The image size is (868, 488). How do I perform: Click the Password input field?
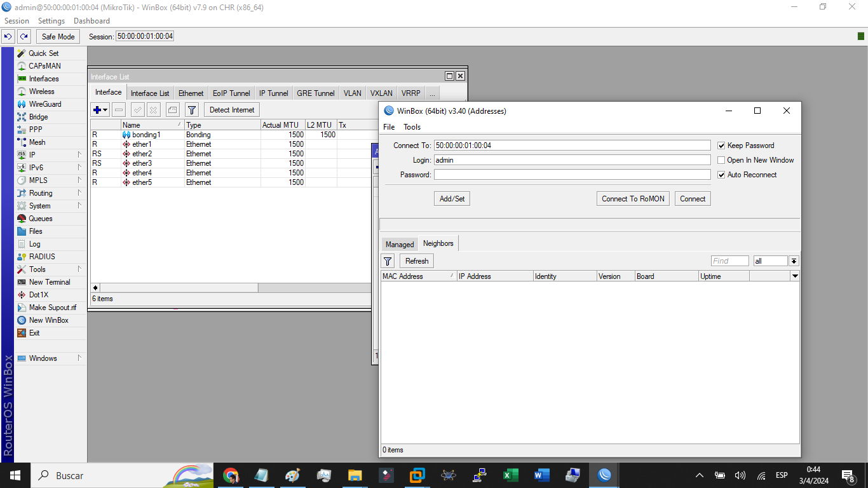(572, 175)
